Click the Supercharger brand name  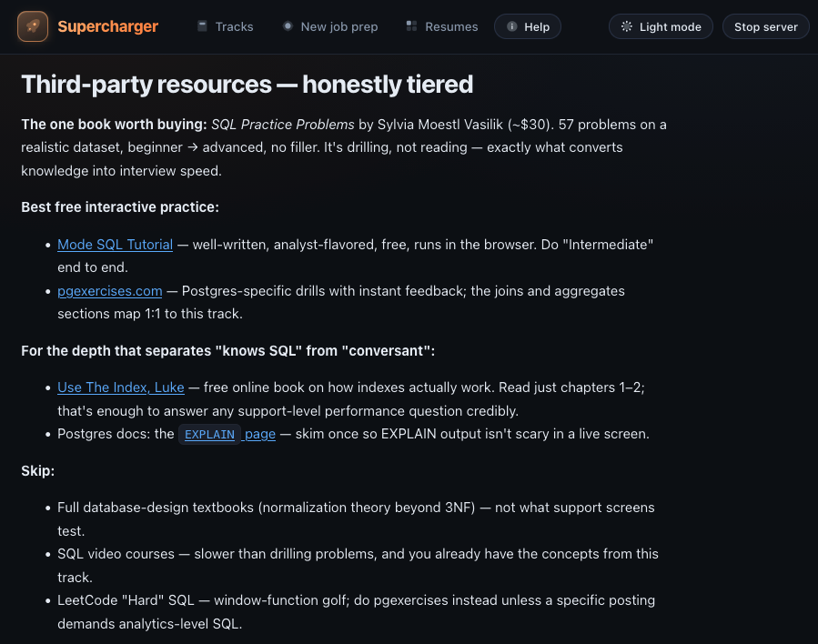[x=108, y=26]
